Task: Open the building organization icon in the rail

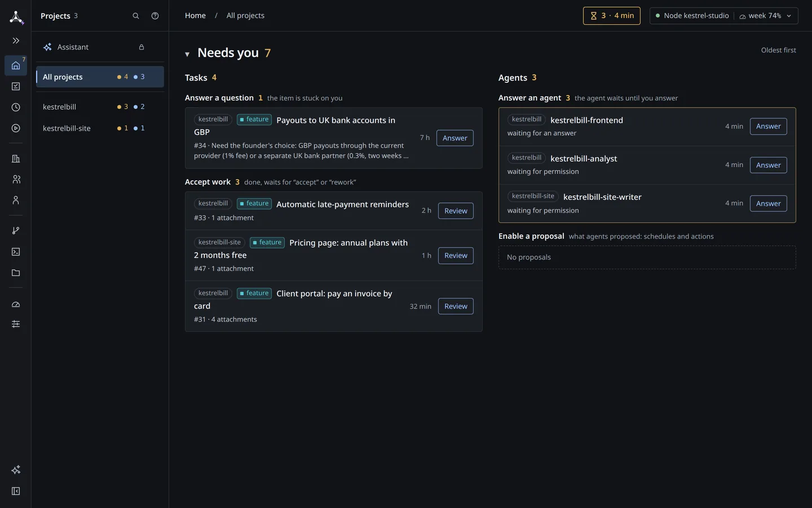Action: coord(16,159)
